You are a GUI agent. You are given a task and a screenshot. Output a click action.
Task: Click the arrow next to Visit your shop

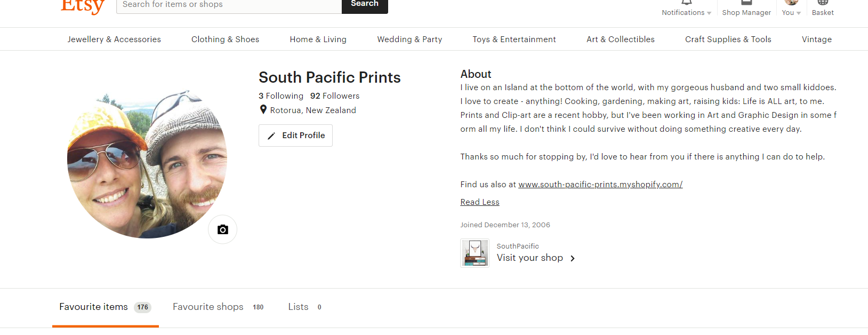[573, 258]
